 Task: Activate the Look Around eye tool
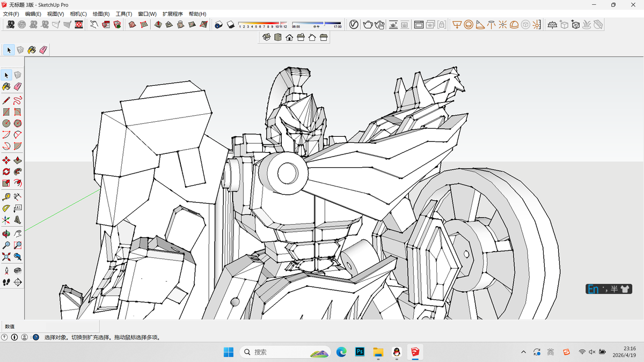[18, 271]
